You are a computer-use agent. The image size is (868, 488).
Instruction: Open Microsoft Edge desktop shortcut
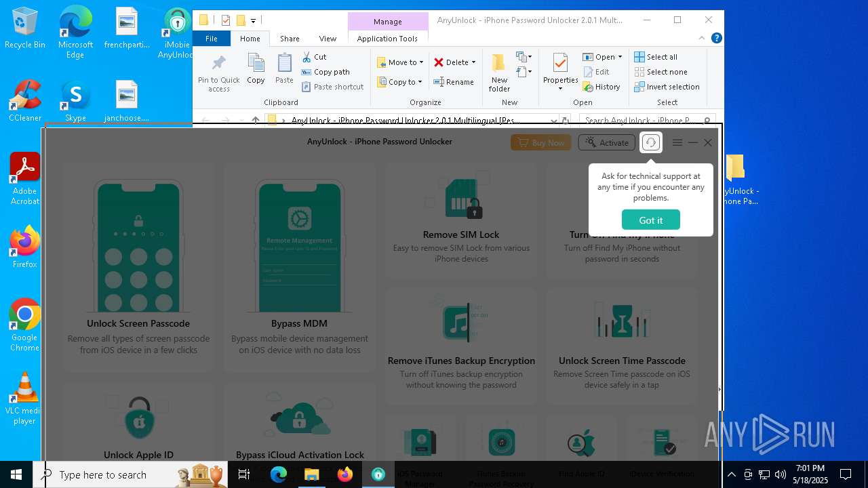(75, 33)
